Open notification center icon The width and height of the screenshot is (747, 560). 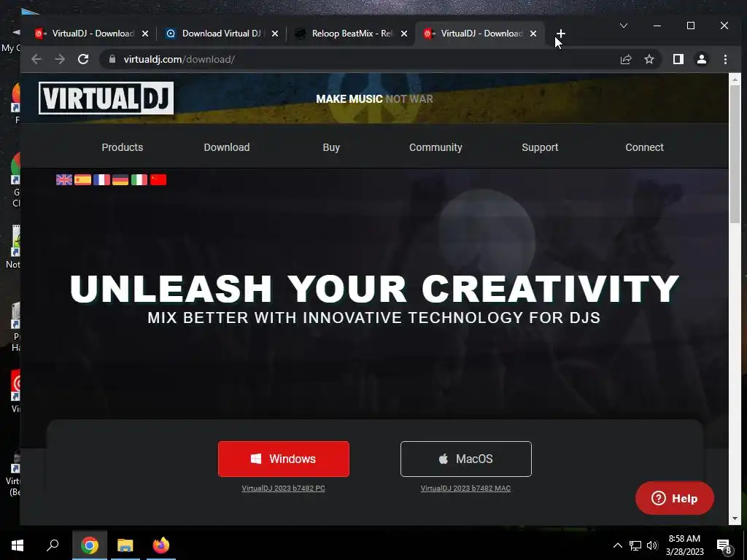click(x=724, y=545)
